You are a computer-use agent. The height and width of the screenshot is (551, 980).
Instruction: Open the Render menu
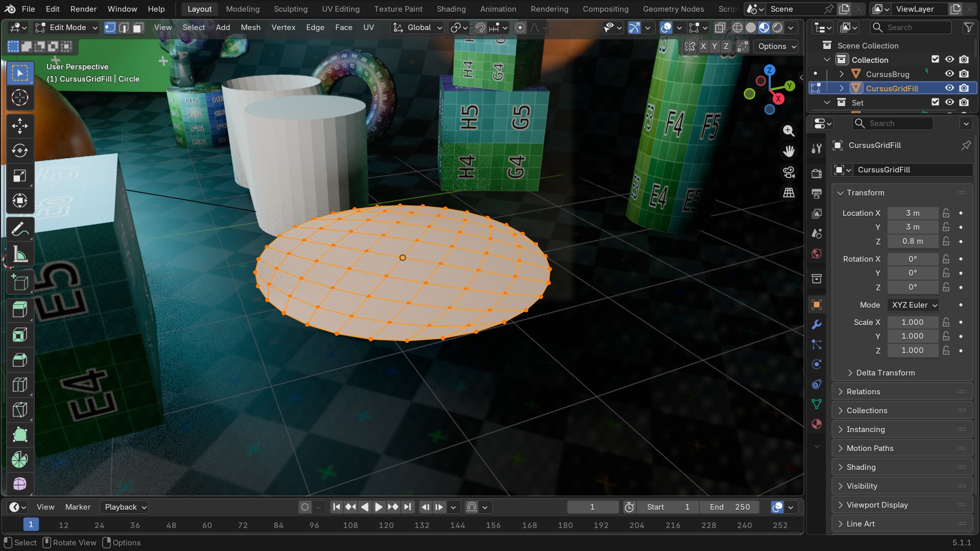click(83, 9)
